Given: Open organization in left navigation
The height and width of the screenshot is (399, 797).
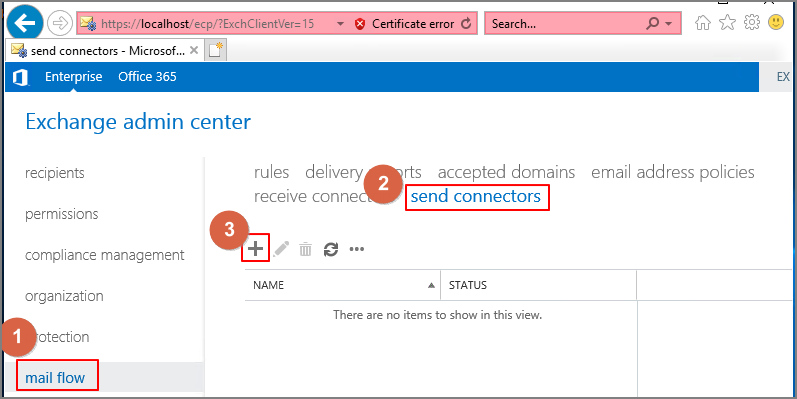Looking at the screenshot, I should pos(64,296).
